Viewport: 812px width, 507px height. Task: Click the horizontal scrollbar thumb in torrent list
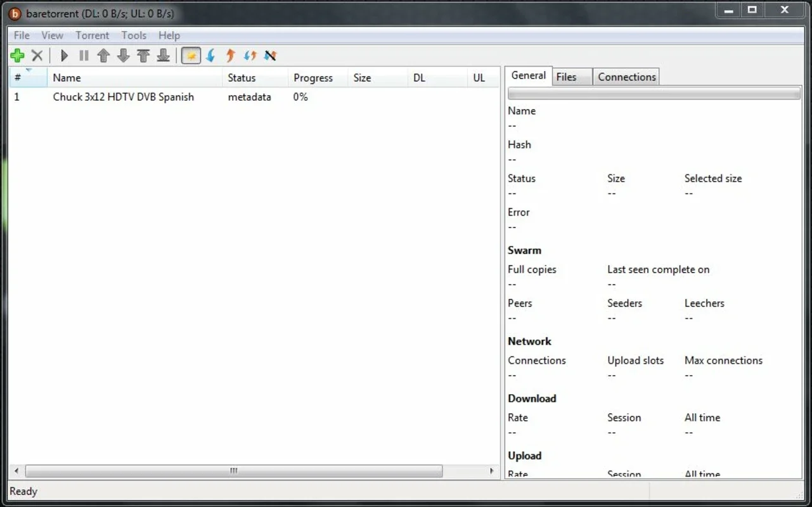pyautogui.click(x=234, y=471)
